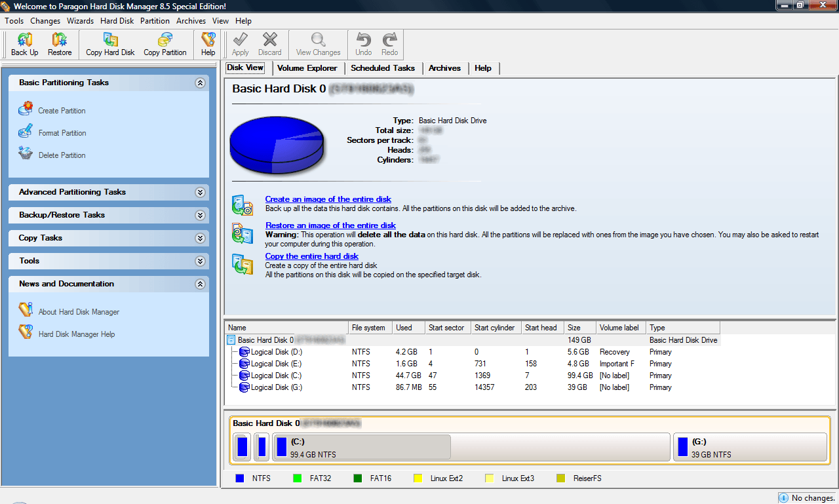
Task: Select the Create Partition task icon
Action: click(x=26, y=109)
